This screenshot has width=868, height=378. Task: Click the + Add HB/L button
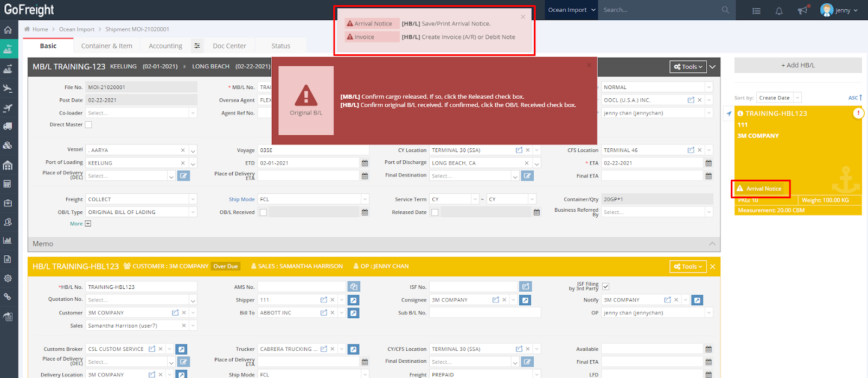797,65
